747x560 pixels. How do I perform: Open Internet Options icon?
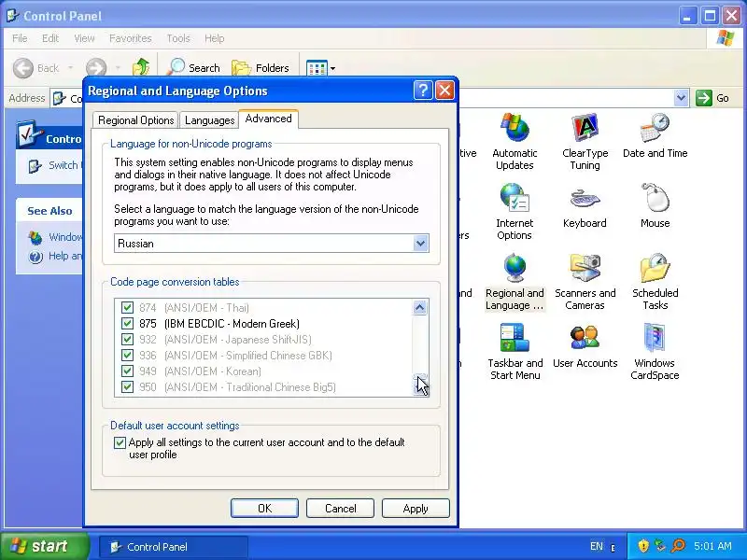coord(514,212)
